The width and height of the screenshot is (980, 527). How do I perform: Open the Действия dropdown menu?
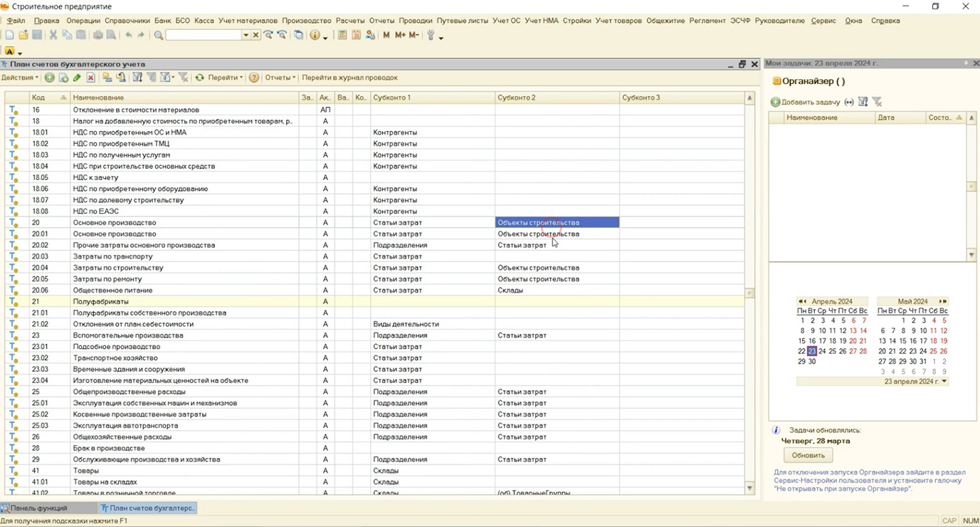coord(20,78)
